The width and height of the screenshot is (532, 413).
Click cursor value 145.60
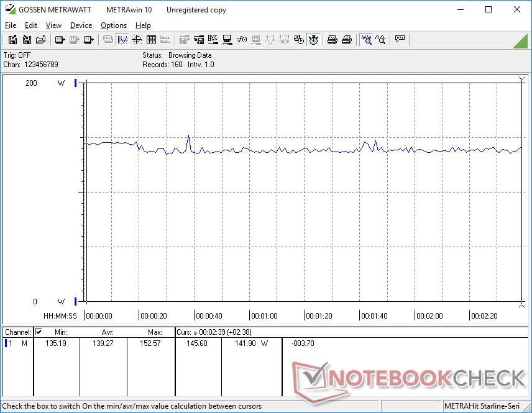pos(197,343)
